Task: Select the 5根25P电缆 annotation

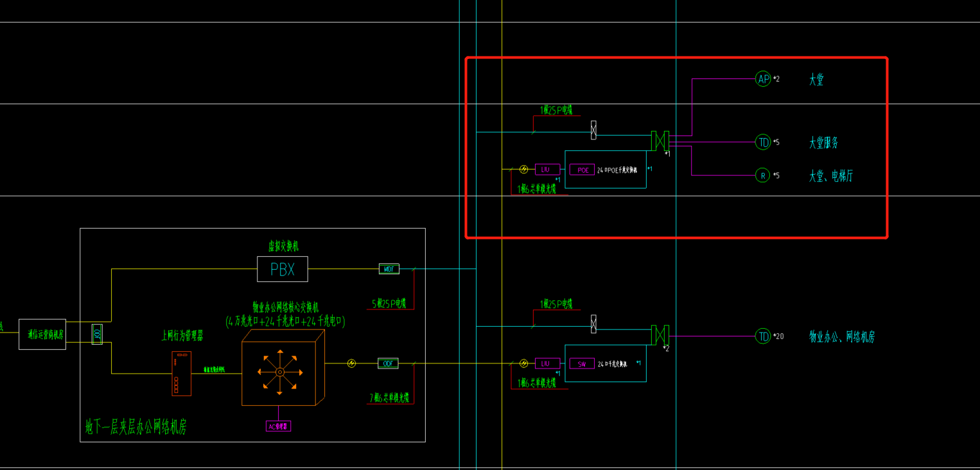Action: point(389,303)
